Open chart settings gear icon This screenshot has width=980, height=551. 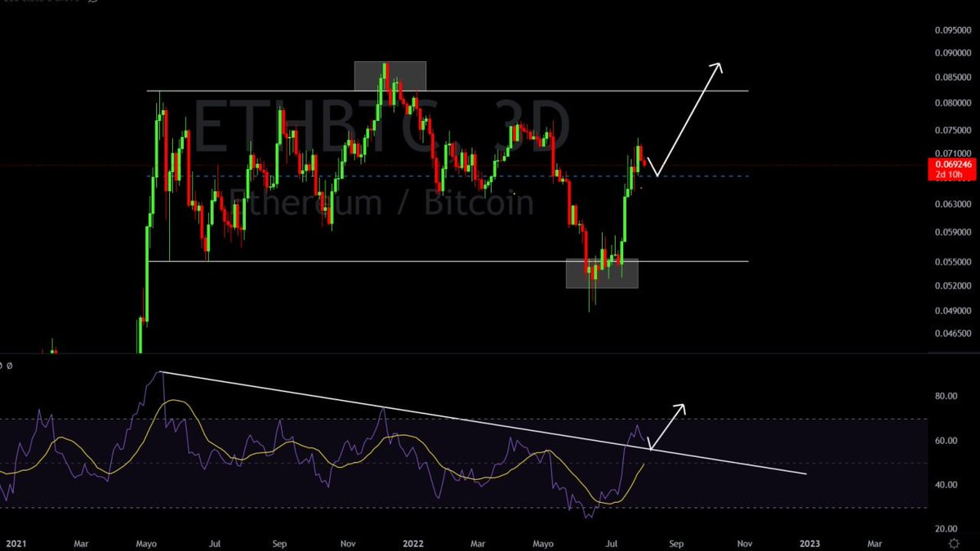tap(953, 542)
